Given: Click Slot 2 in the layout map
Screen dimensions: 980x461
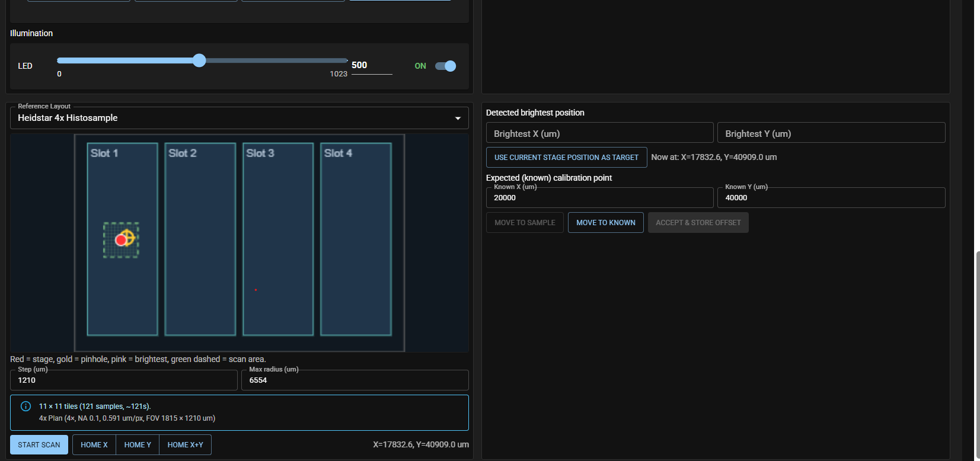Looking at the screenshot, I should pyautogui.click(x=200, y=239).
